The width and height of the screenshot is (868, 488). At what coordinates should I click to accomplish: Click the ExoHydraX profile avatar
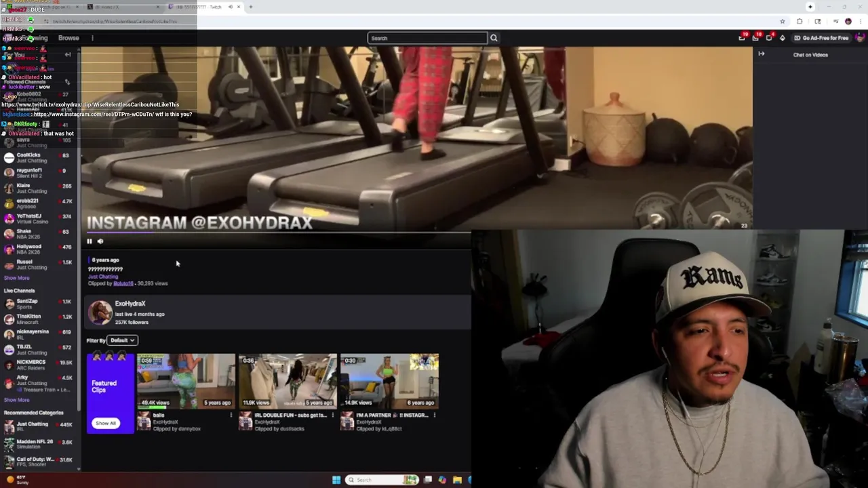(100, 312)
